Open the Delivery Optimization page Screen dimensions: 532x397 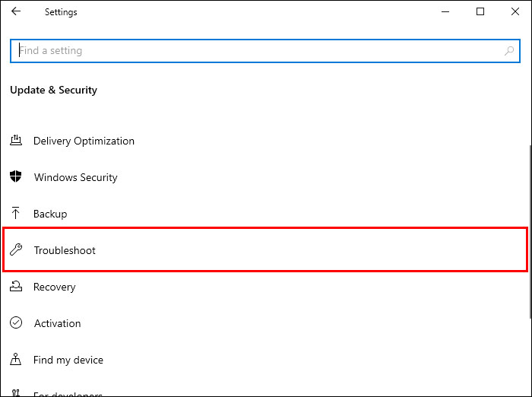(x=84, y=141)
